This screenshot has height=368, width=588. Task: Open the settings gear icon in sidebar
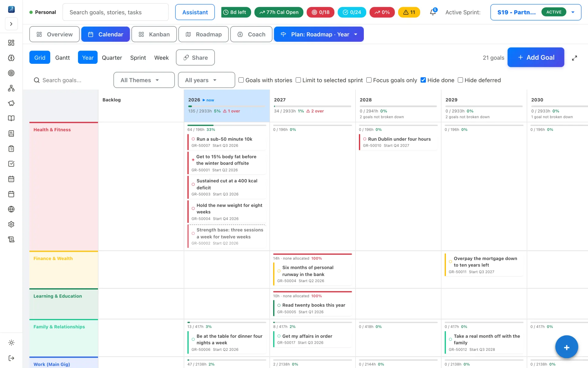[x=11, y=224]
